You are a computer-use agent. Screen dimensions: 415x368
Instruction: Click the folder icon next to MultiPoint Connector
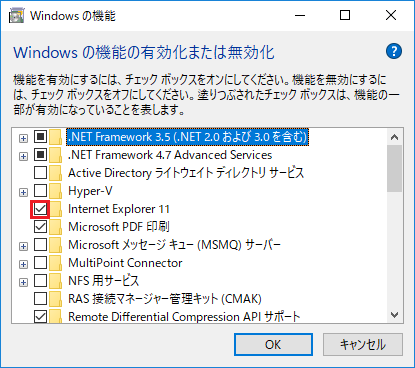click(56, 263)
